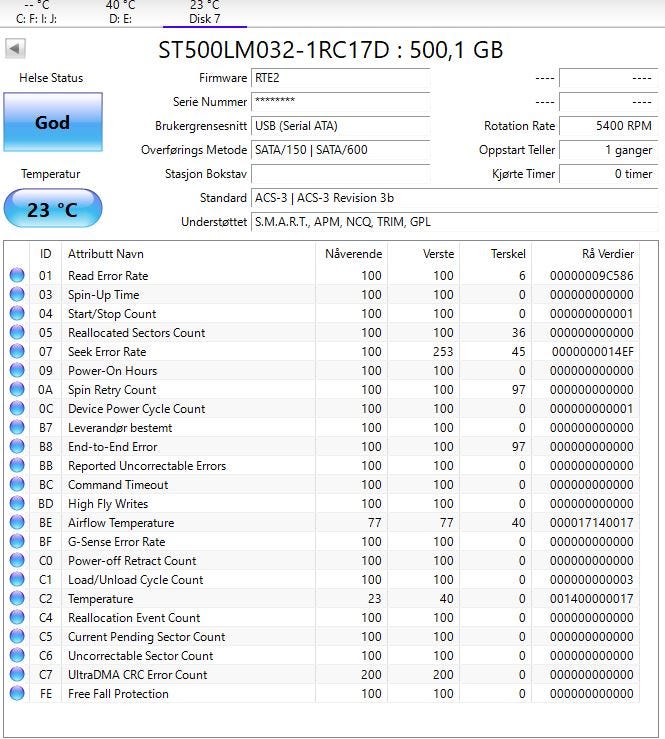This screenshot has width=665, height=739.
Task: Click raw value 00000009C586
Action: coord(591,276)
